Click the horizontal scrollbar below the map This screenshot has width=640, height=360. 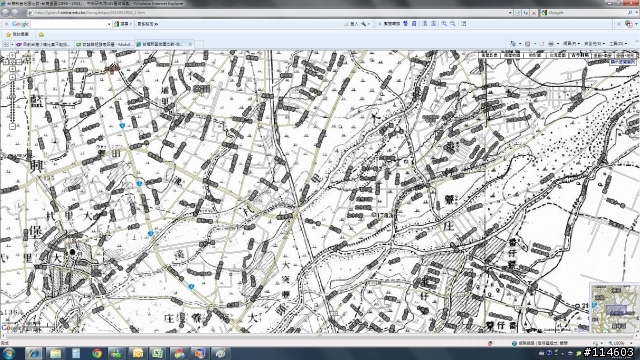pyautogui.click(x=320, y=336)
